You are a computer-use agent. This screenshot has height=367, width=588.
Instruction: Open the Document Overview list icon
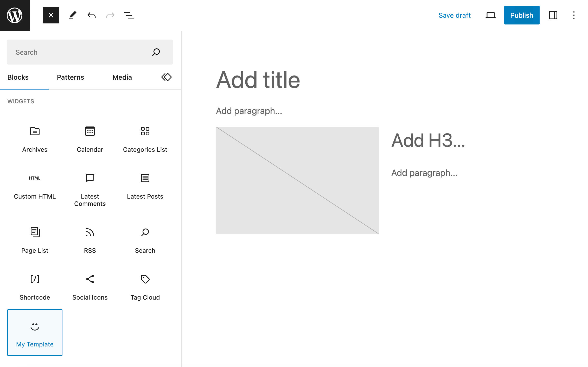[x=129, y=15]
